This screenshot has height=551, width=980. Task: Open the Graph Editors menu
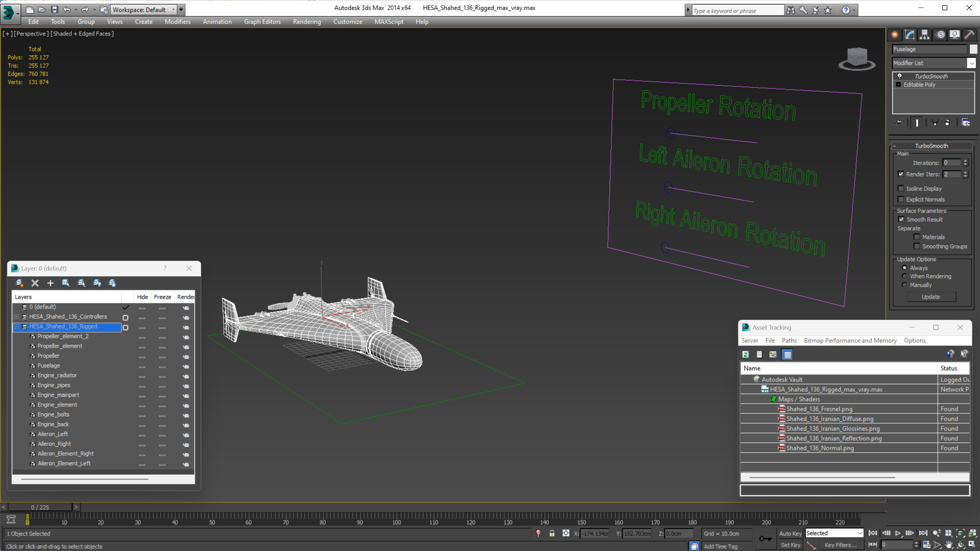[262, 22]
